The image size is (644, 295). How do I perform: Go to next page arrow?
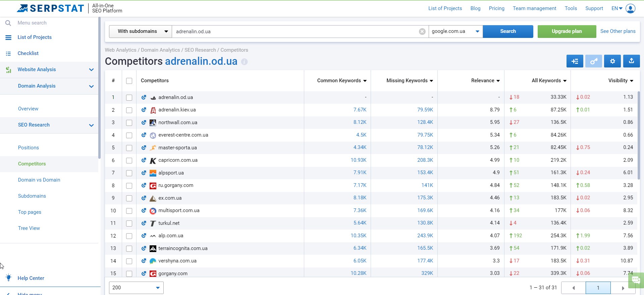tap(623, 288)
